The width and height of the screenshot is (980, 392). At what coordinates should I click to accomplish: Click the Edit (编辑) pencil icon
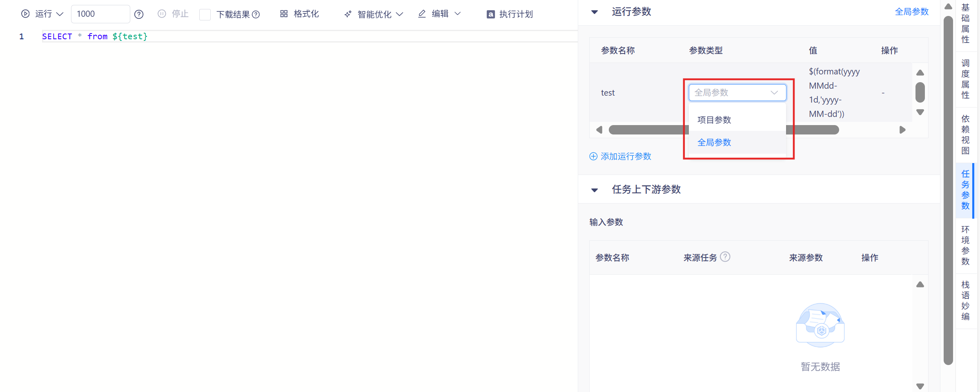click(x=422, y=14)
